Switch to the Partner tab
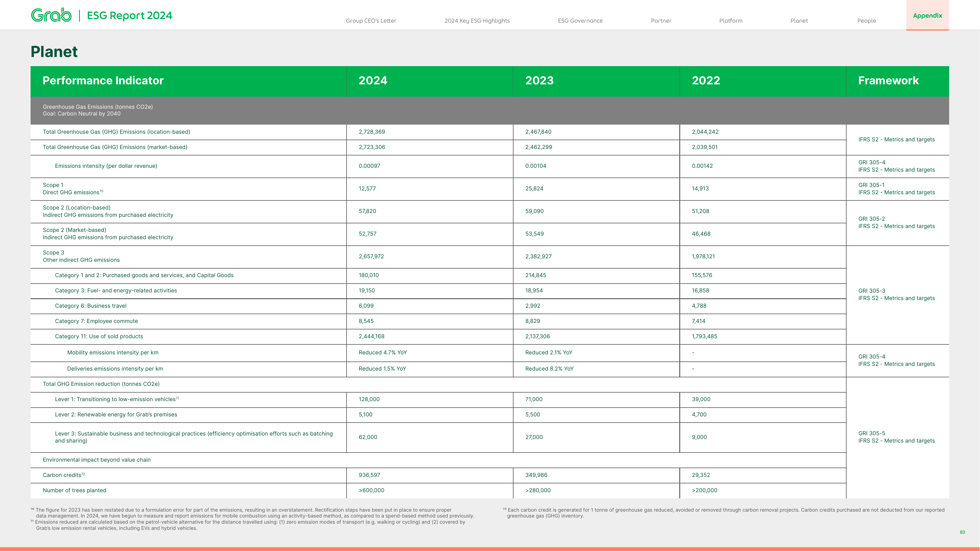 (661, 21)
